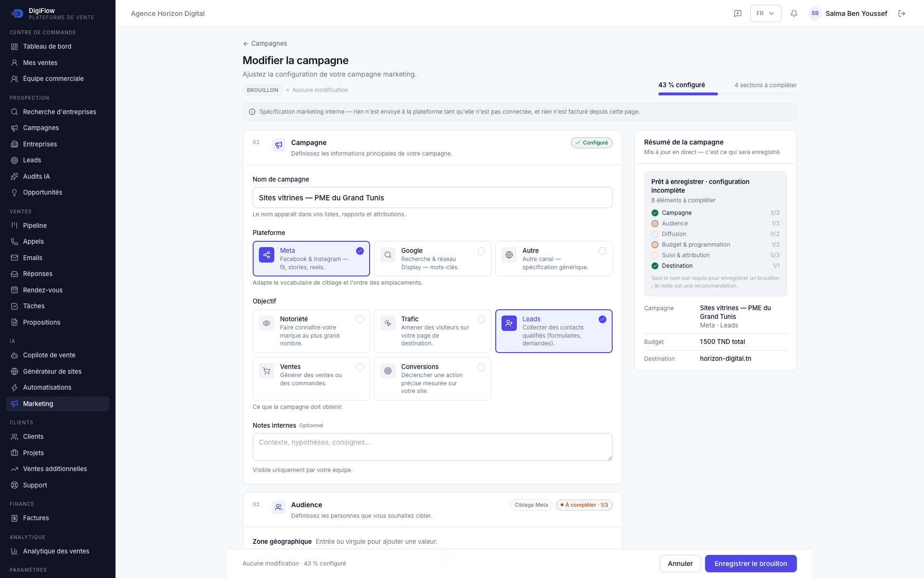Viewport: 924px width, 578px height.
Task: Go back via the Campagnes link
Action: [x=265, y=43]
